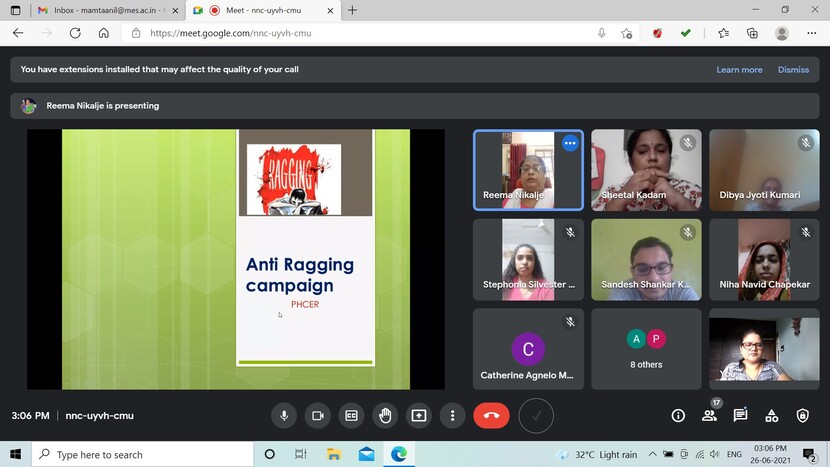Show the participants people list
This screenshot has height=467, width=830.
[709, 415]
